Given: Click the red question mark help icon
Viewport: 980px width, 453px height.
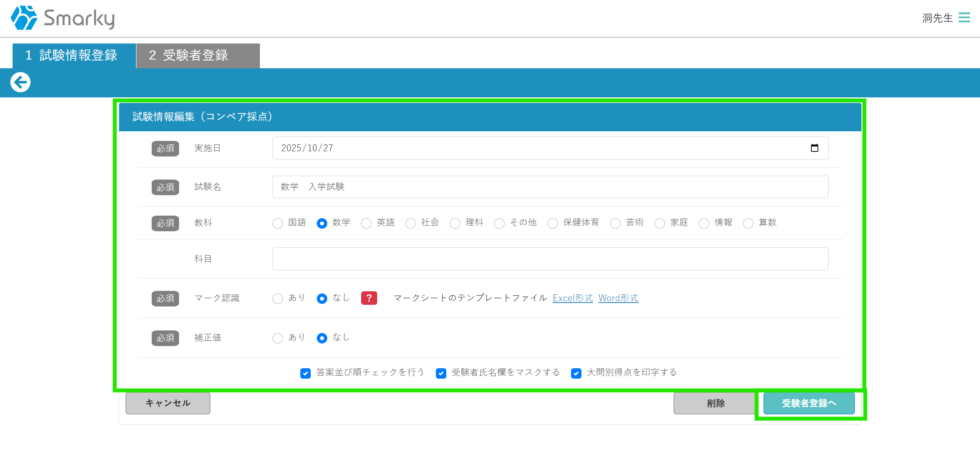Looking at the screenshot, I should coord(369,298).
